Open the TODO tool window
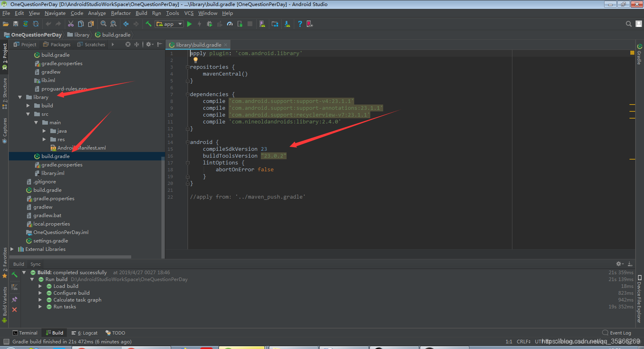The image size is (644, 349). pyautogui.click(x=115, y=333)
